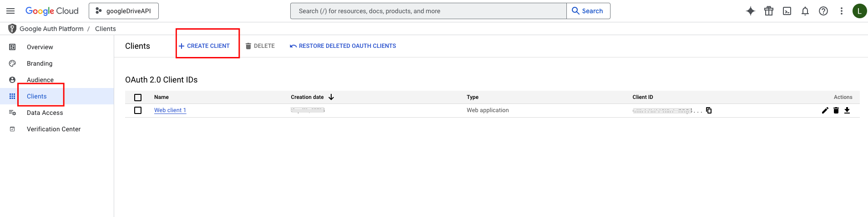Click the Web application type cell
This screenshot has width=868, height=217.
[488, 110]
